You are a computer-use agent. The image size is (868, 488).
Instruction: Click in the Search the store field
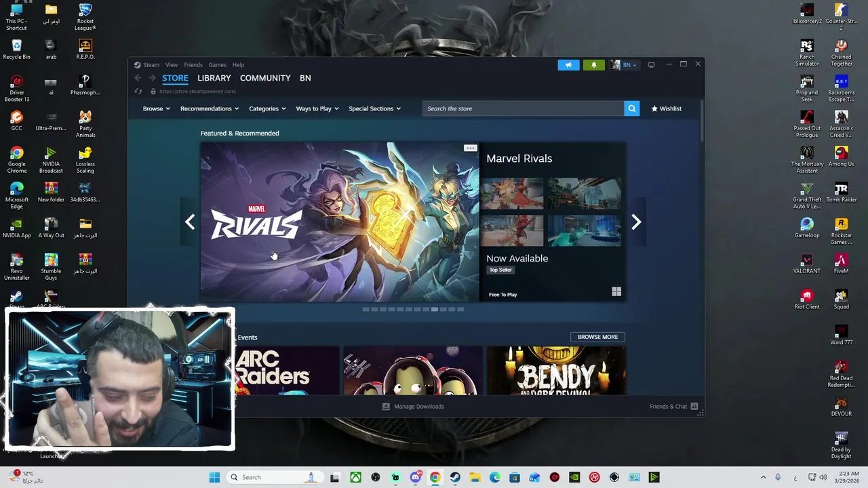[x=523, y=108]
